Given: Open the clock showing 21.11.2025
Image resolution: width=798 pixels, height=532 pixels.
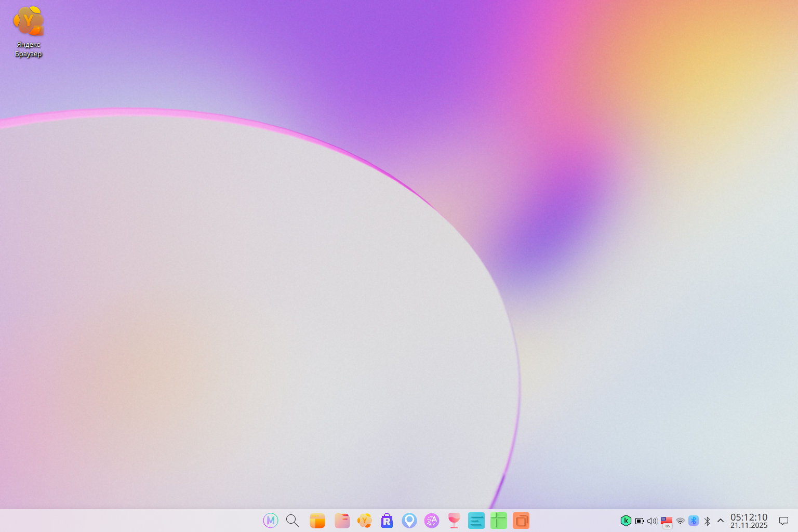Looking at the screenshot, I should click(x=749, y=521).
